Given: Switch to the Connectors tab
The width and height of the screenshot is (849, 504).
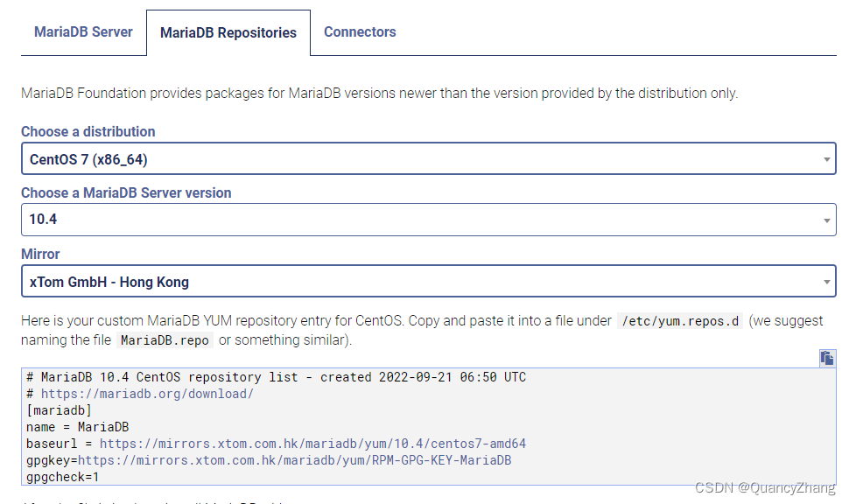Looking at the screenshot, I should 360,31.
